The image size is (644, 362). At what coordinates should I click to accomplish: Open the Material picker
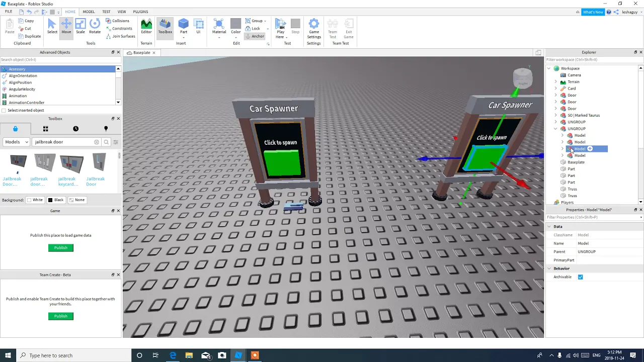click(x=219, y=28)
